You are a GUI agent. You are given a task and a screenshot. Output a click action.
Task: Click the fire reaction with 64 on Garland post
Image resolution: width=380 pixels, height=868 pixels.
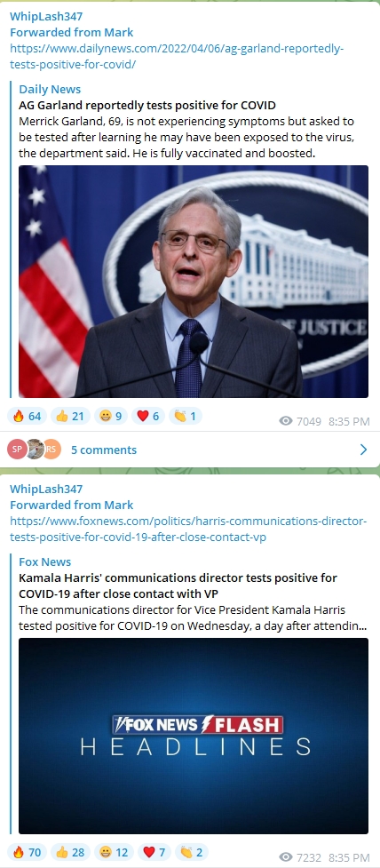pos(28,416)
